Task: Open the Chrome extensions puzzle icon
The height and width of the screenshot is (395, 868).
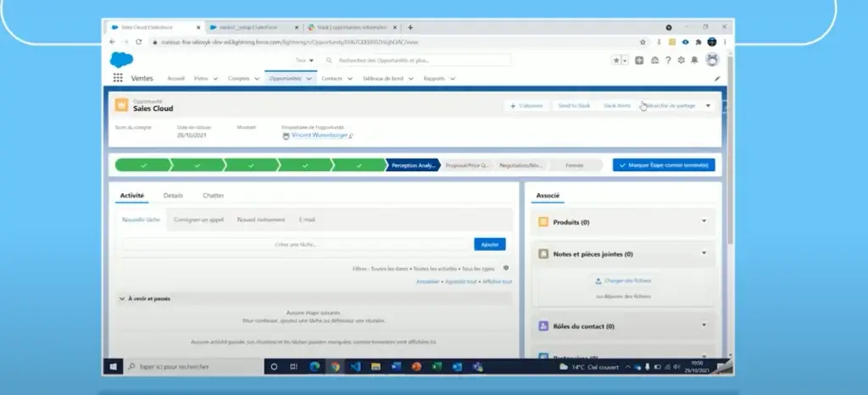Action: (698, 42)
